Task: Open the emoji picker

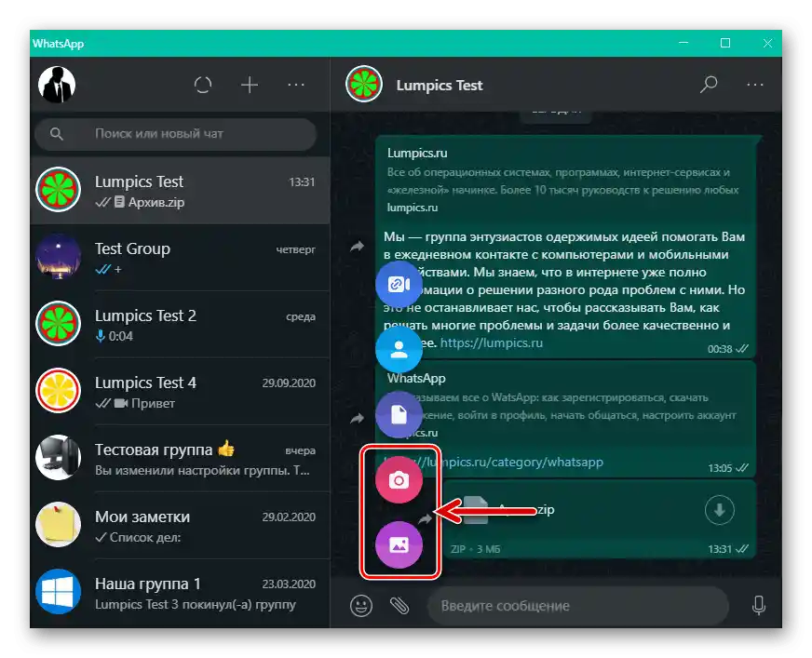Action: (x=361, y=605)
